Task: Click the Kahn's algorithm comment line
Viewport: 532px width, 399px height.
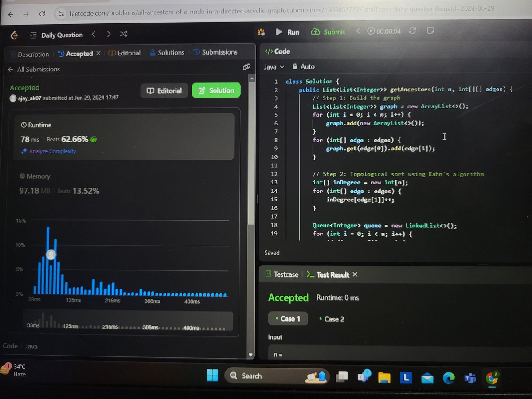Action: coord(398,174)
